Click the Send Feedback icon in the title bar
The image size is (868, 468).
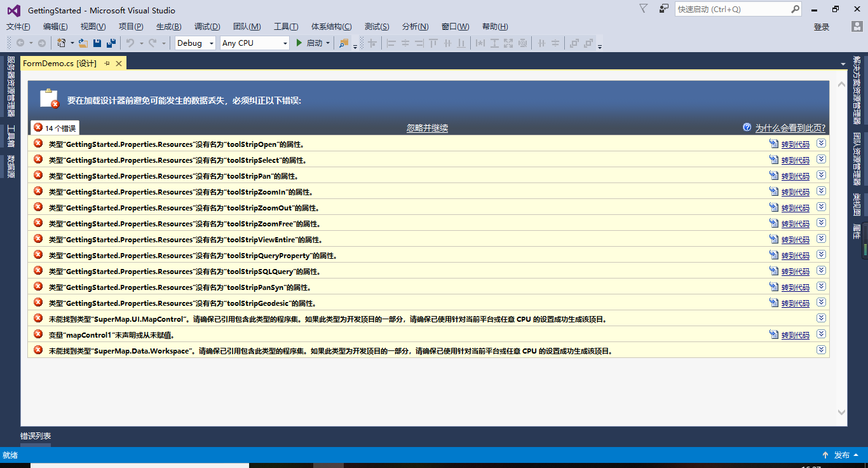(x=664, y=9)
